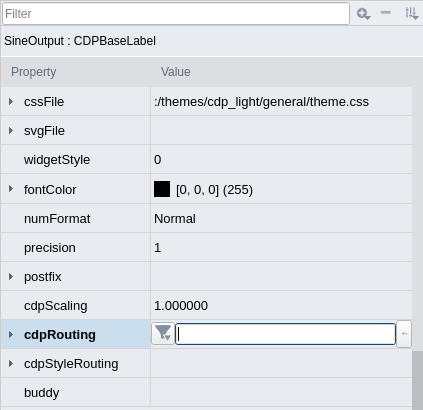Click the add property plus icon
The width and height of the screenshot is (423, 410).
tap(363, 14)
